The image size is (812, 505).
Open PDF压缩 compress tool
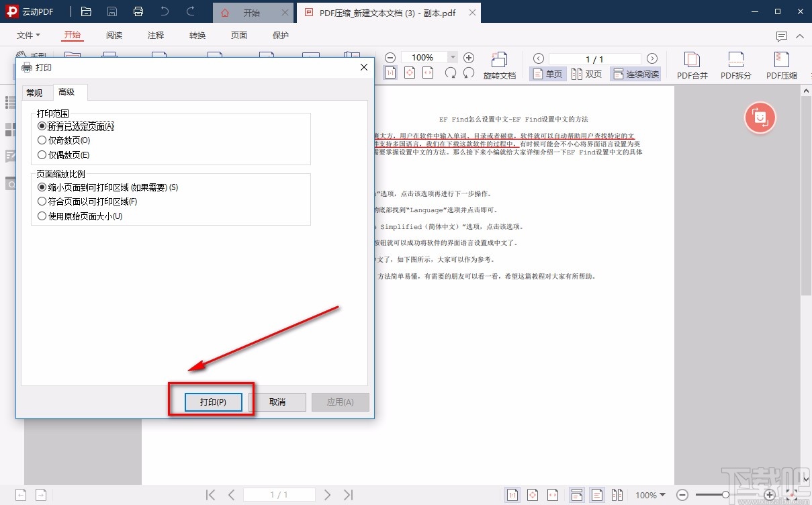(782, 66)
